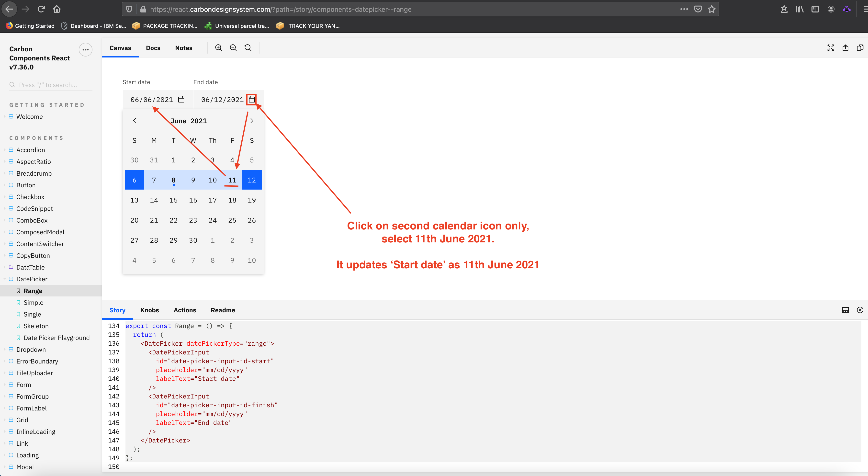Switch to the Notes tab
Screen dimensions: 868x476
click(x=184, y=48)
